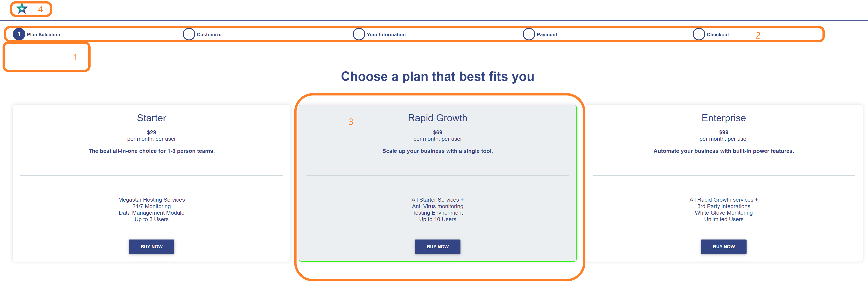Select the Starter plan title

point(152,118)
